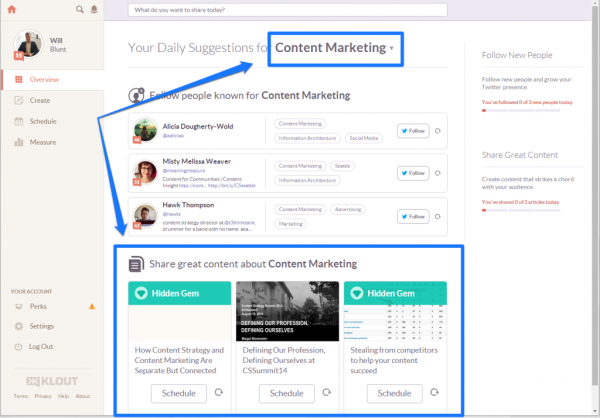
Task: Click the t3thinktank link in Hawk's bio
Action: coord(240,222)
